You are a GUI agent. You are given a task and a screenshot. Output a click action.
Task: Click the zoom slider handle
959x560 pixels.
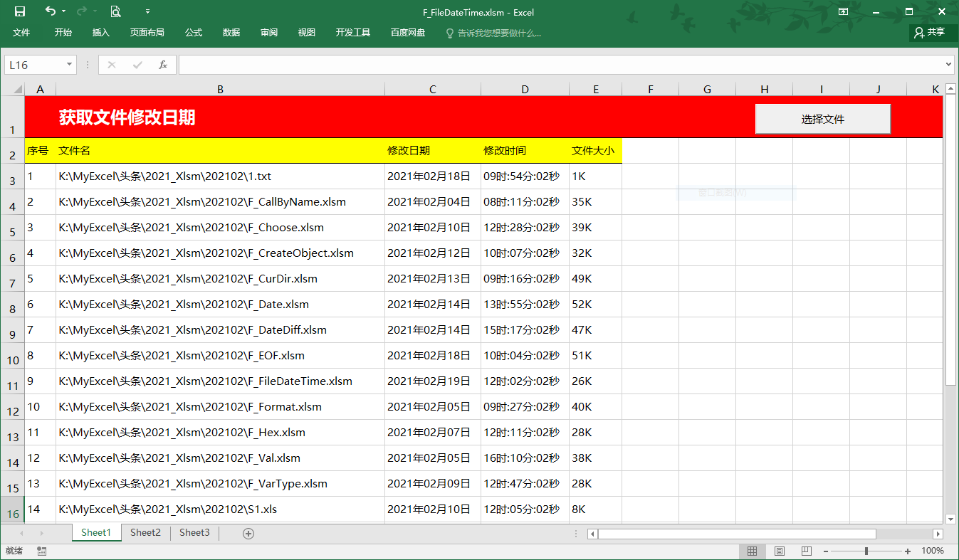pyautogui.click(x=866, y=551)
